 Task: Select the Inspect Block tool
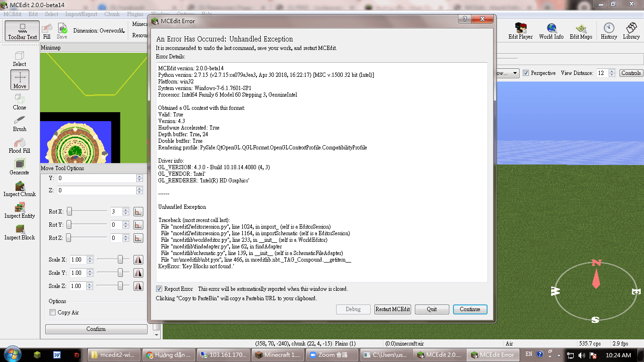pyautogui.click(x=20, y=232)
